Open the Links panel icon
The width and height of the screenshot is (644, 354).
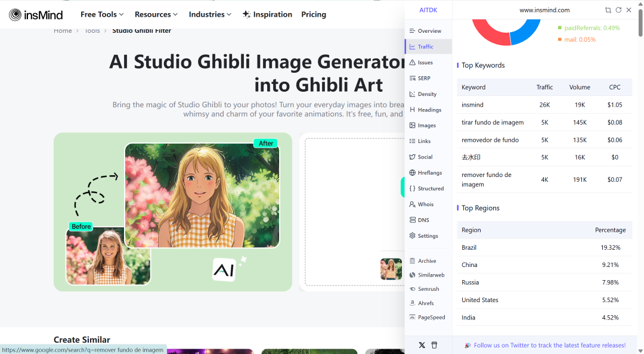tap(413, 141)
